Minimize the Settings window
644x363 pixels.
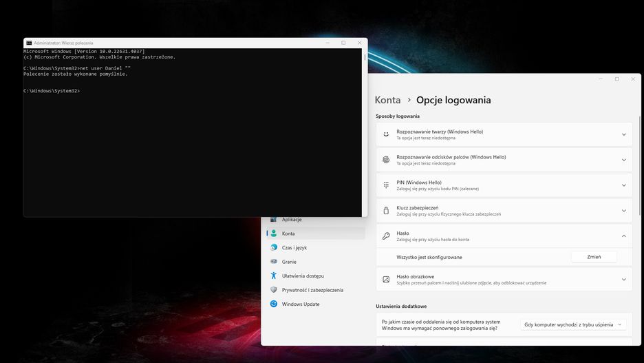click(x=601, y=79)
